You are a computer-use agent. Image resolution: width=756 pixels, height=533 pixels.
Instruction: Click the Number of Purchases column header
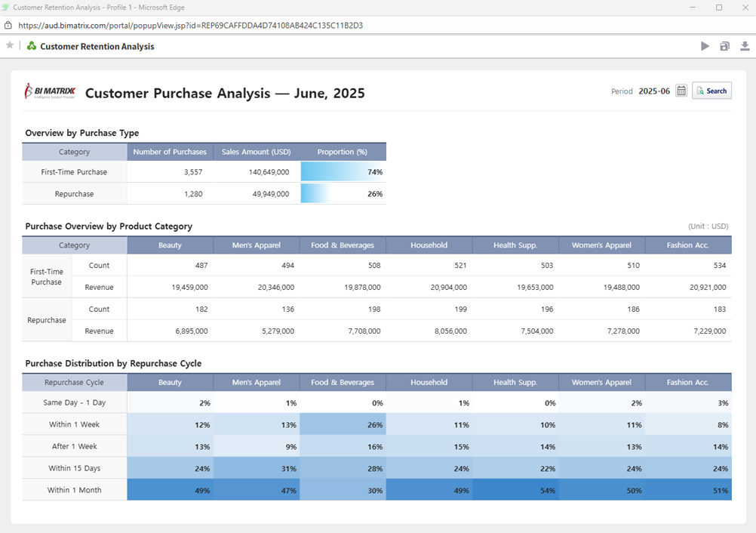click(170, 152)
